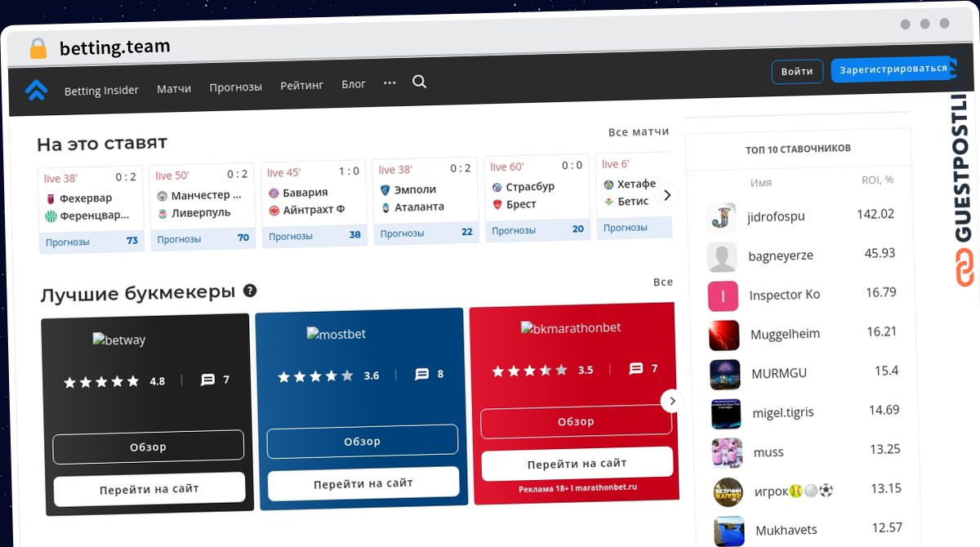Click the Хетафе team crest icon
The height and width of the screenshot is (547, 980).
608,185
